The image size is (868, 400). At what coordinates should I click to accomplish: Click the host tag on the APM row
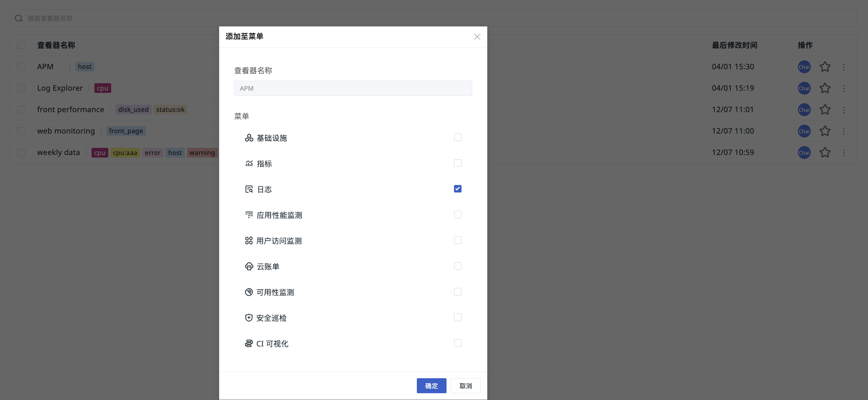85,67
